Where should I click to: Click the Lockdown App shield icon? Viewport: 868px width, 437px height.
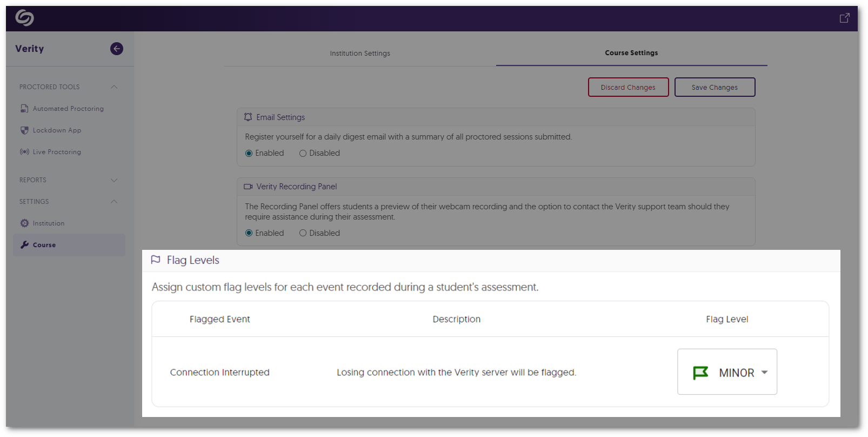coord(24,130)
